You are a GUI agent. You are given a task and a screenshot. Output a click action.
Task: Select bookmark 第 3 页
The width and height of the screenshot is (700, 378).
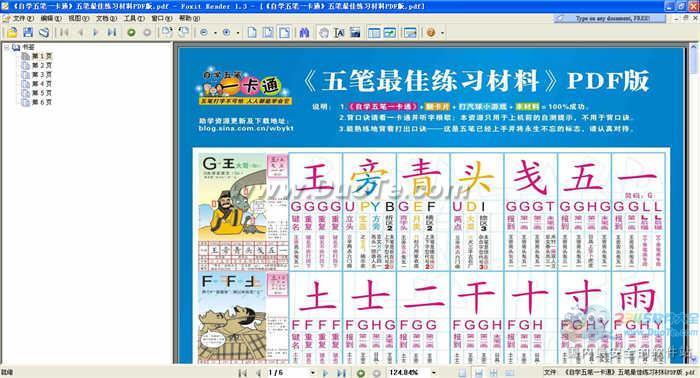tap(42, 75)
